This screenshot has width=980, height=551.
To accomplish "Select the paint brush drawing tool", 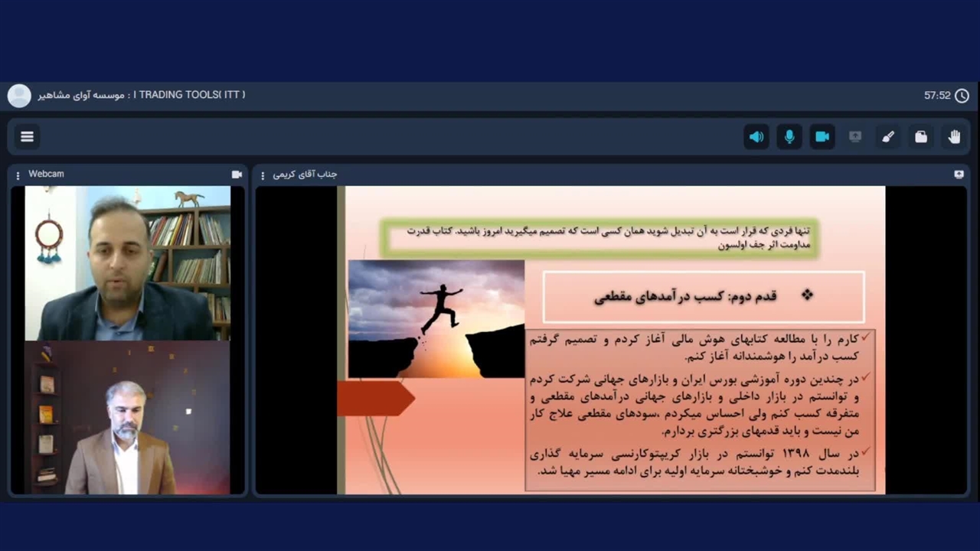I will [888, 137].
